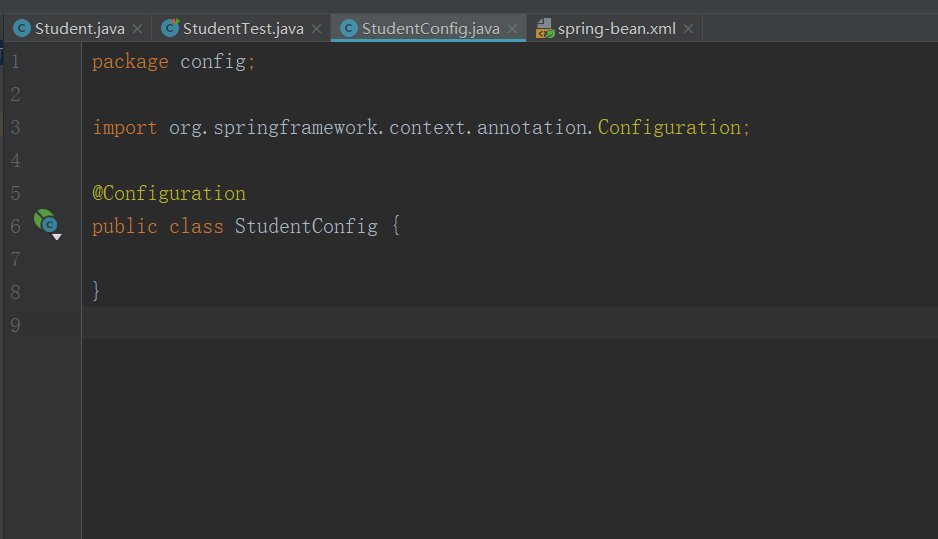The image size is (938, 539).
Task: Close the StudentTest.java editor tab
Action: (x=316, y=29)
